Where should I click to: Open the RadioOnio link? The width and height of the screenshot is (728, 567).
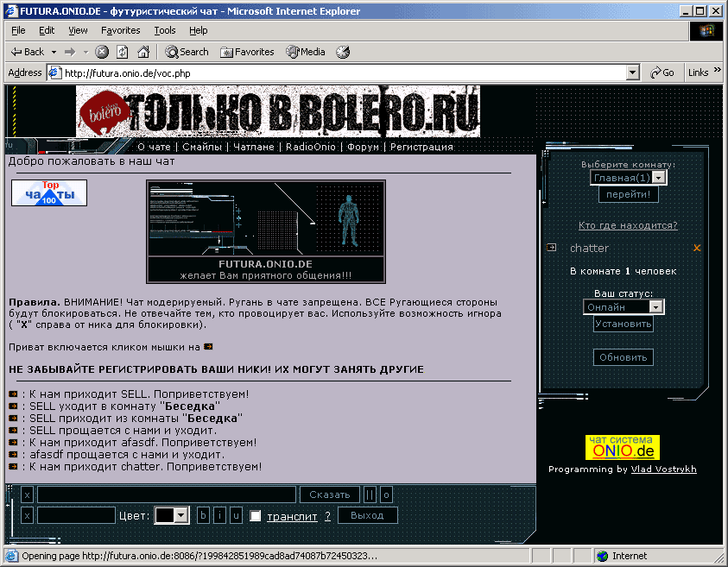click(x=311, y=147)
